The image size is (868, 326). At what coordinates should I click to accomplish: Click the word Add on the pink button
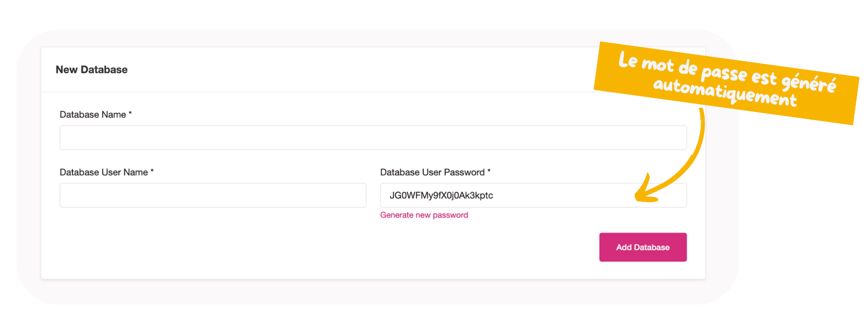[623, 247]
